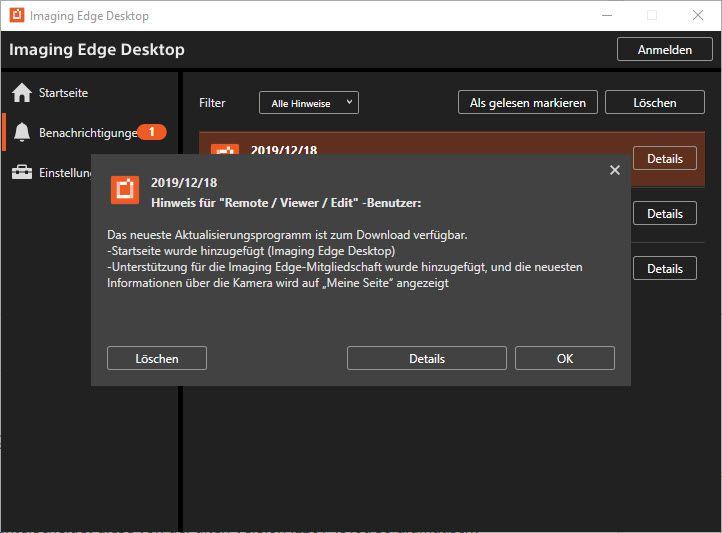The image size is (722, 533).
Task: Click Details on the highlighted 2019/12/18 row
Action: (664, 158)
